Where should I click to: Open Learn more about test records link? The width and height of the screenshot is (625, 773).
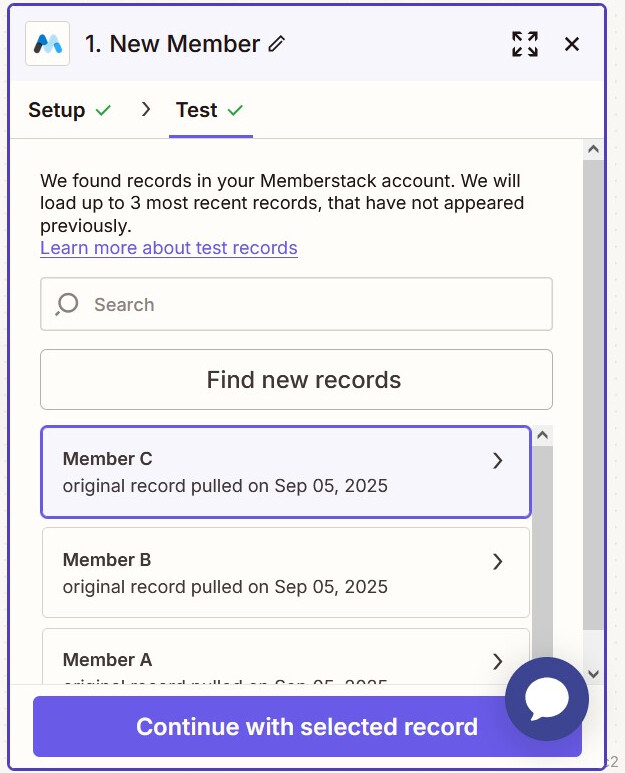tap(169, 248)
